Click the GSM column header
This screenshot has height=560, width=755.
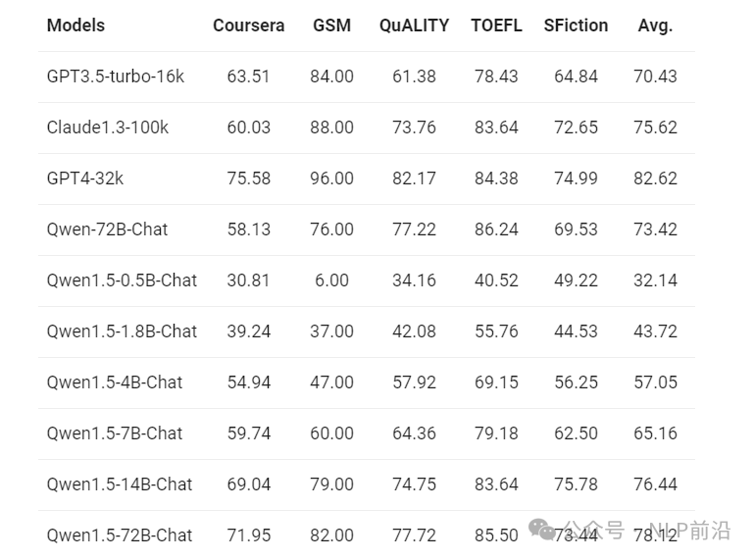pos(331,25)
